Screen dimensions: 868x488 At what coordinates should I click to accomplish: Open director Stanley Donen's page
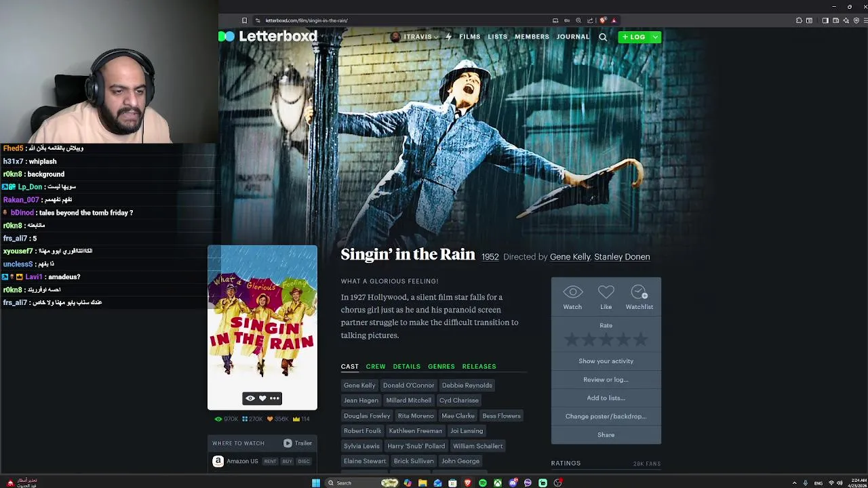click(622, 257)
